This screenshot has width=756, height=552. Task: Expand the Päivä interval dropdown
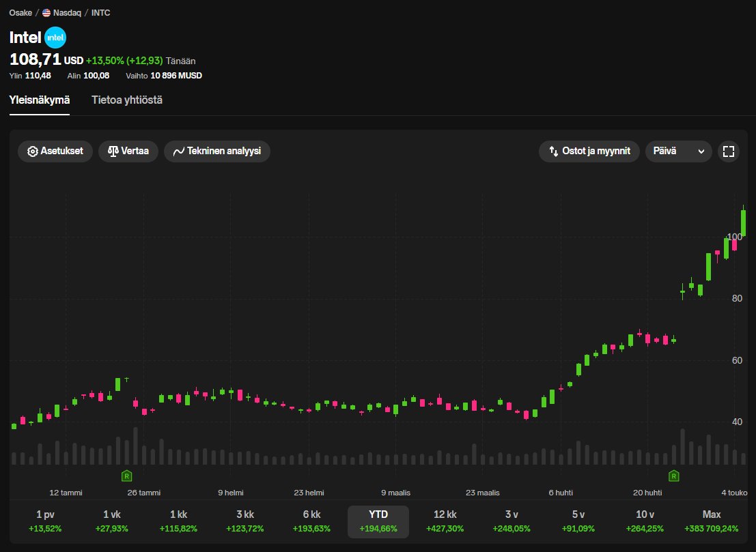point(678,151)
